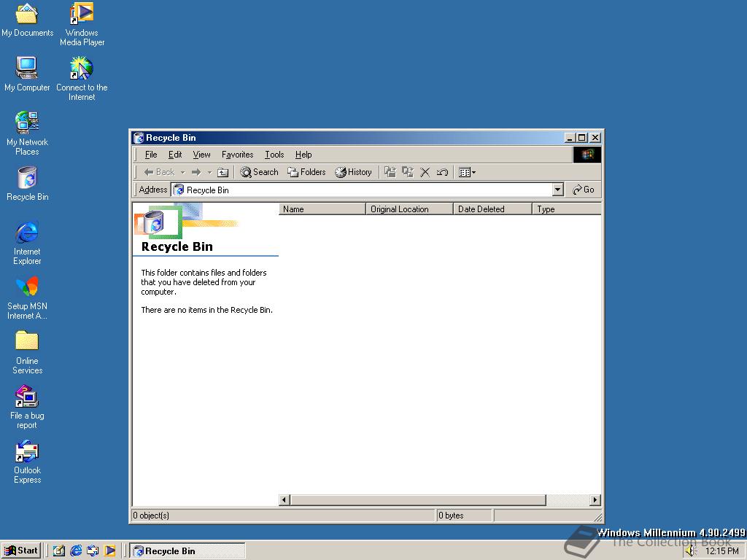Sort by the Type column header
747x560 pixels.
pyautogui.click(x=566, y=209)
